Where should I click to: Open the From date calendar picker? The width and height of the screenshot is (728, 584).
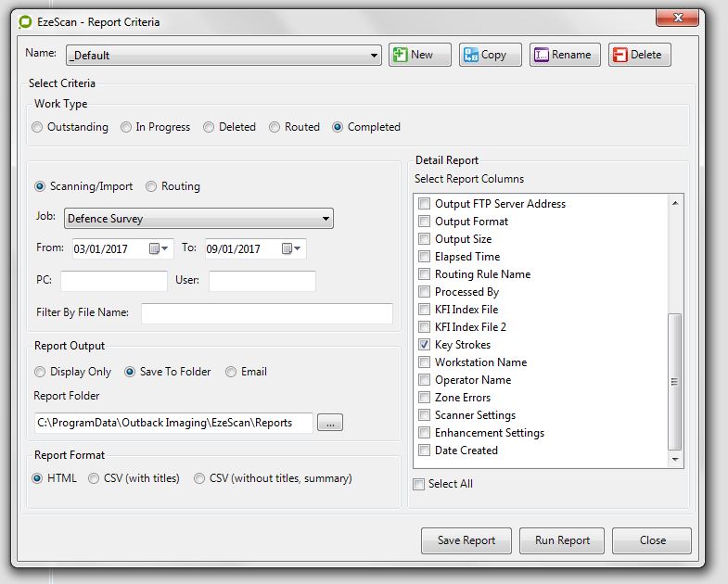[x=159, y=248]
